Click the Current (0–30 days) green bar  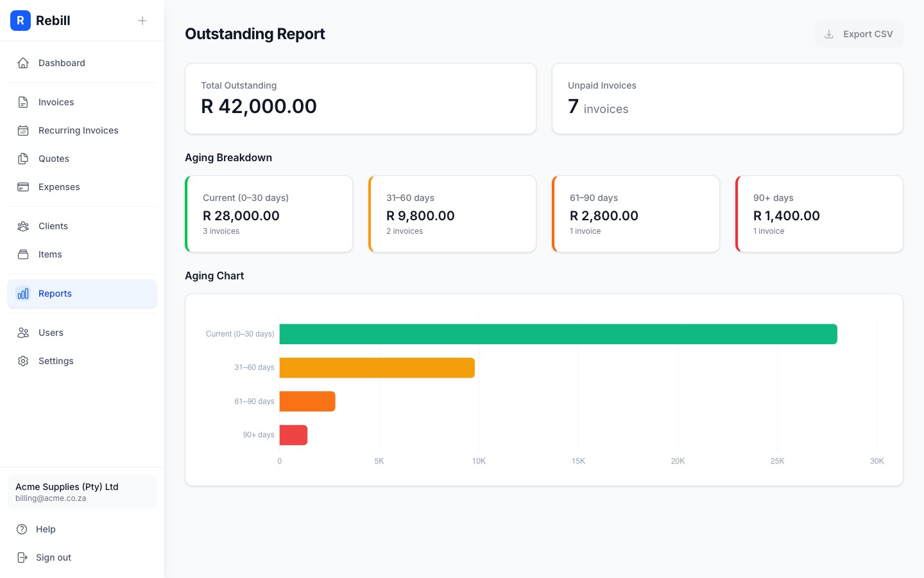tap(558, 334)
